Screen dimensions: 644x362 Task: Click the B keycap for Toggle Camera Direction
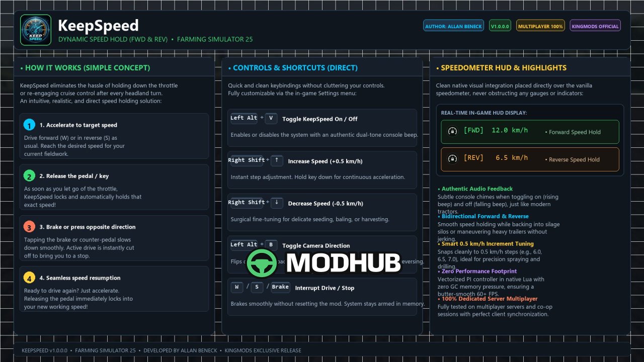point(271,245)
